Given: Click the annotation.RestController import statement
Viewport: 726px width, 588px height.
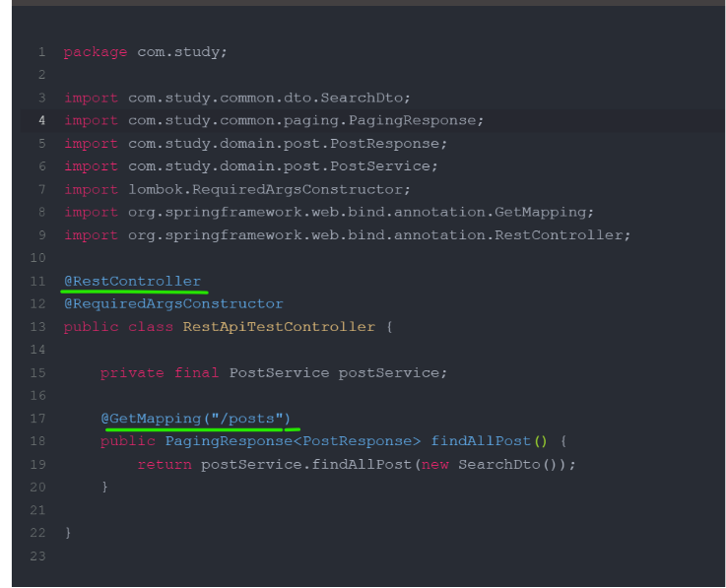Looking at the screenshot, I should pos(348,235).
